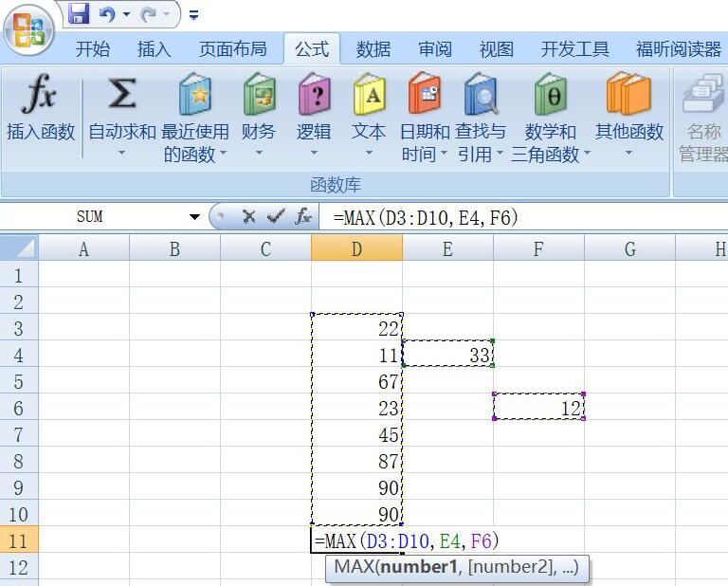728x586 pixels.
Task: Click the Office button orb
Action: pos(28,30)
